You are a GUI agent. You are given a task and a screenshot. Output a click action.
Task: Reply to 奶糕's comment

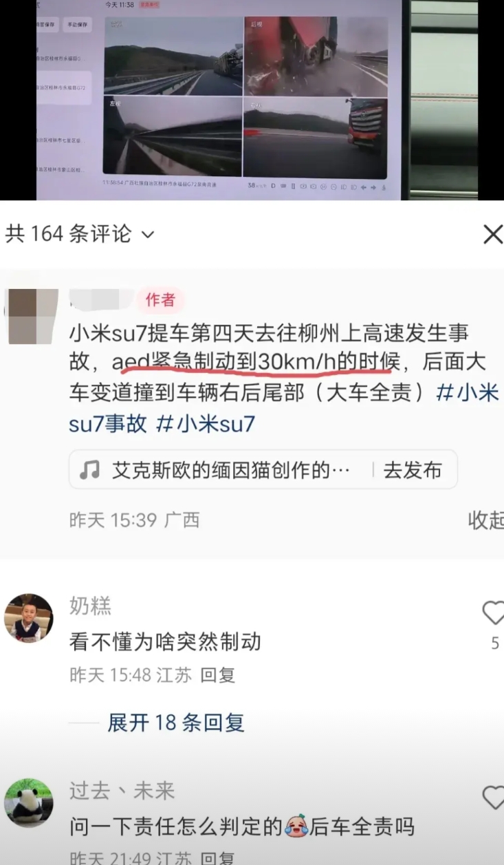218,675
